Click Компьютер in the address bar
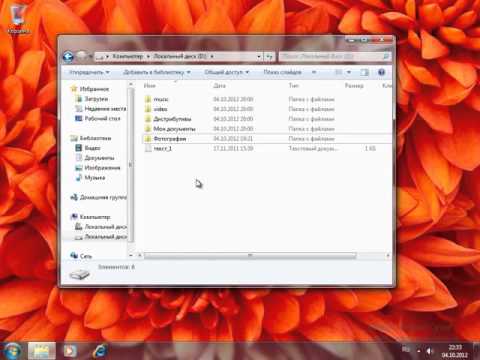The width and height of the screenshot is (480, 360). [128, 56]
